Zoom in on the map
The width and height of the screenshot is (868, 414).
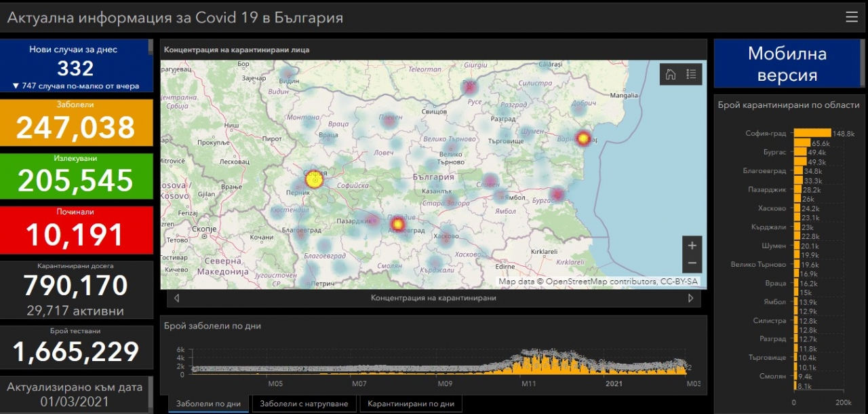692,246
